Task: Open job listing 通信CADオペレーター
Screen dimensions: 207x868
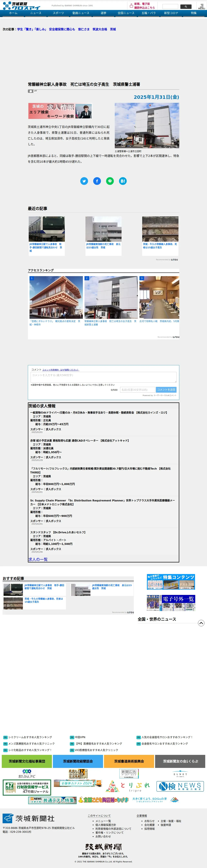Action: click(x=80, y=440)
